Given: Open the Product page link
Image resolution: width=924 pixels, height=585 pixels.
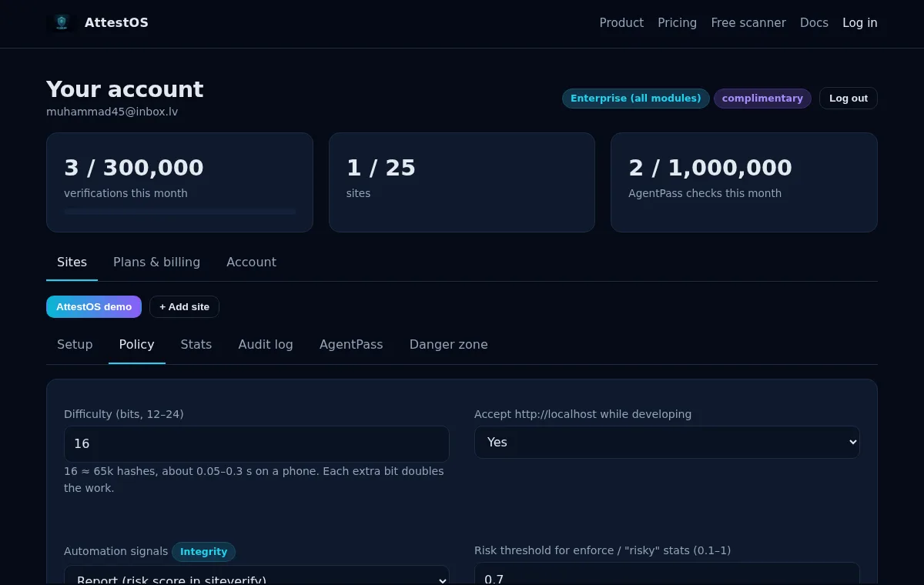Looking at the screenshot, I should coord(621,23).
